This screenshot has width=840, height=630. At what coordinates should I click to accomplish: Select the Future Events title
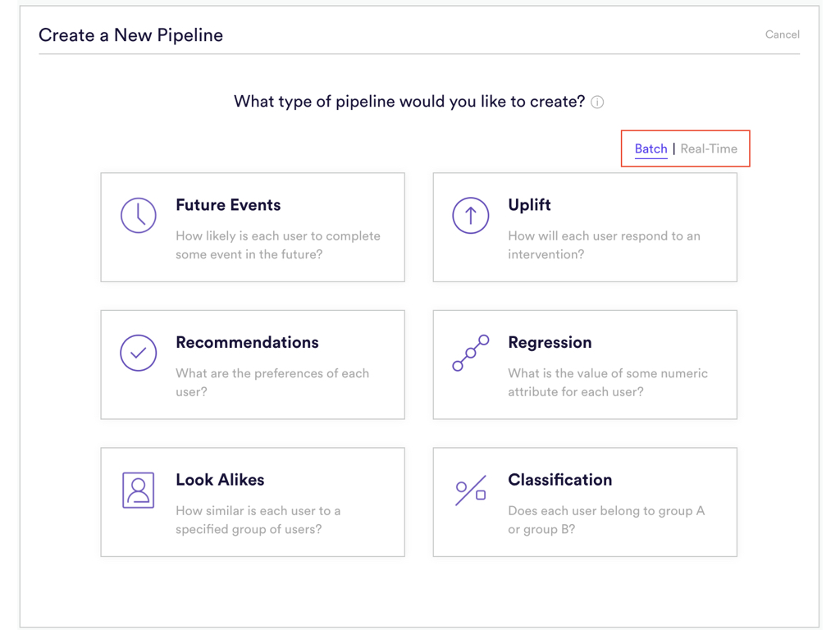point(228,205)
